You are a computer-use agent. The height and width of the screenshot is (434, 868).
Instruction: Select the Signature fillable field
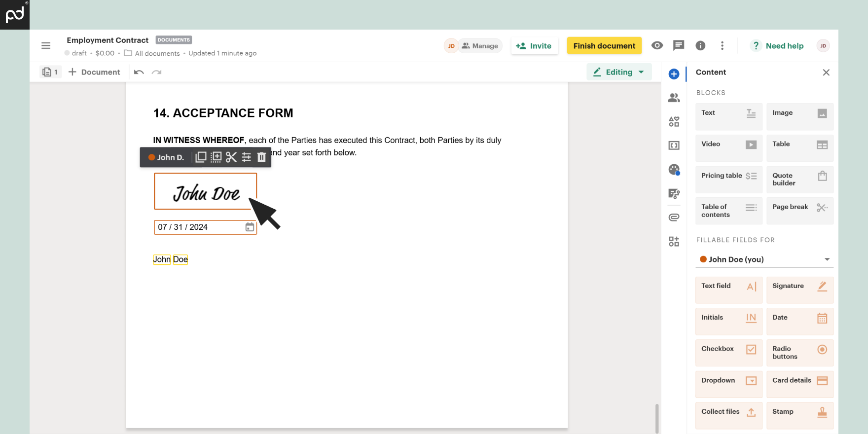click(800, 290)
